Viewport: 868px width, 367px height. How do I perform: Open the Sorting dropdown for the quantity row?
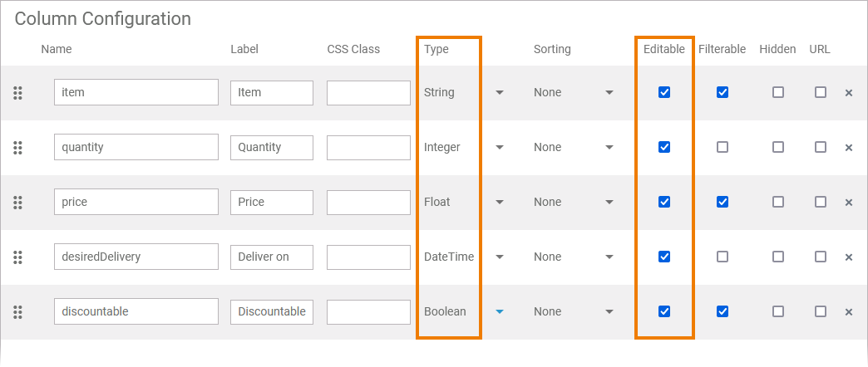point(574,148)
